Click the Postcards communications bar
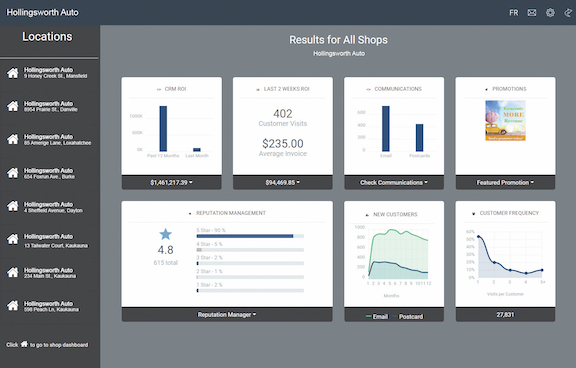The height and width of the screenshot is (368, 576). 420,138
